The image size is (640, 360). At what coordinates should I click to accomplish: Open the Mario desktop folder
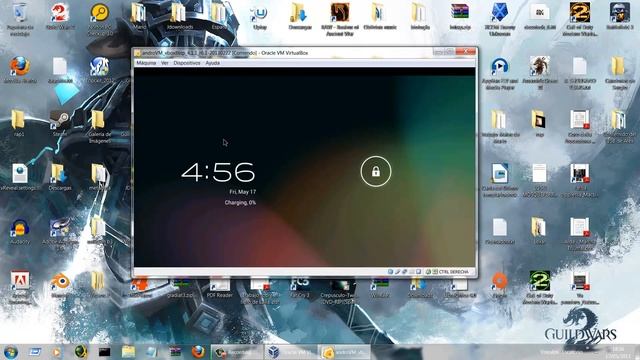point(139,16)
